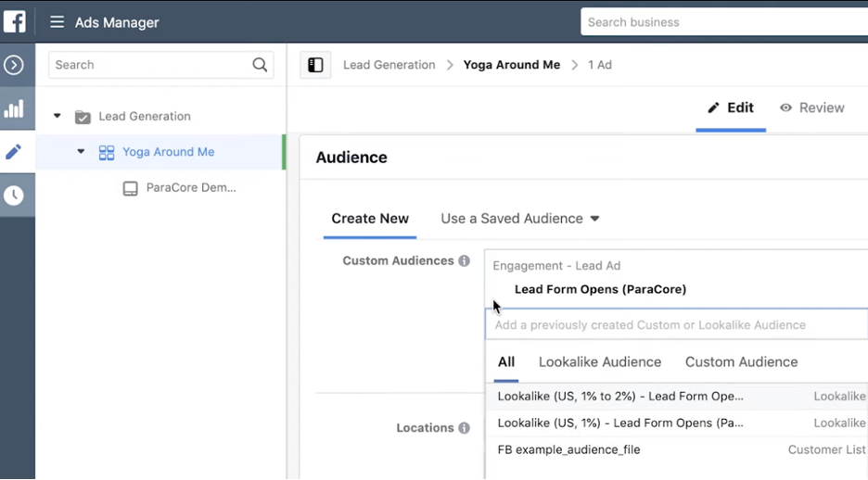The width and height of the screenshot is (868, 480).
Task: Click the Yoga Around Me ad set grid icon
Action: pos(107,152)
